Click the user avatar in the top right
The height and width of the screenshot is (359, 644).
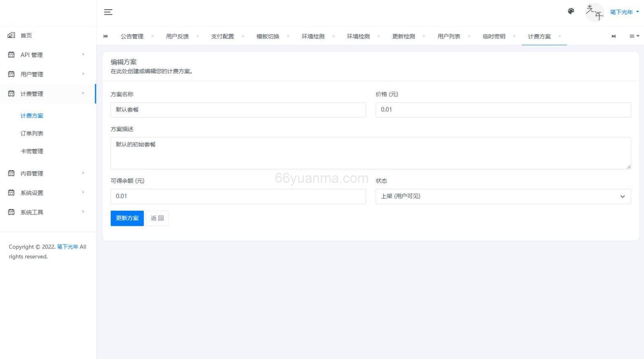click(x=594, y=12)
